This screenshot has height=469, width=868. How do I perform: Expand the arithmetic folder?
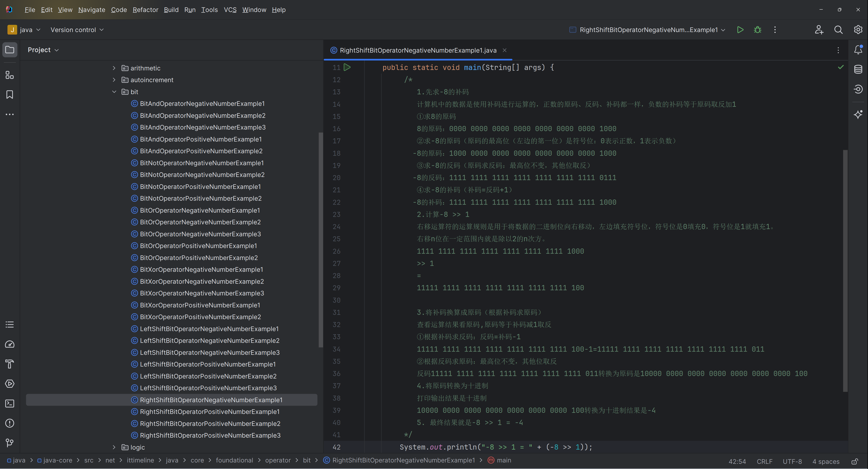pos(114,68)
